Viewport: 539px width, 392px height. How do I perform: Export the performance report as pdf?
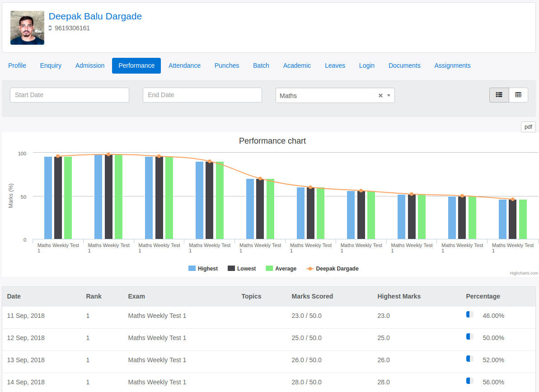pyautogui.click(x=528, y=127)
